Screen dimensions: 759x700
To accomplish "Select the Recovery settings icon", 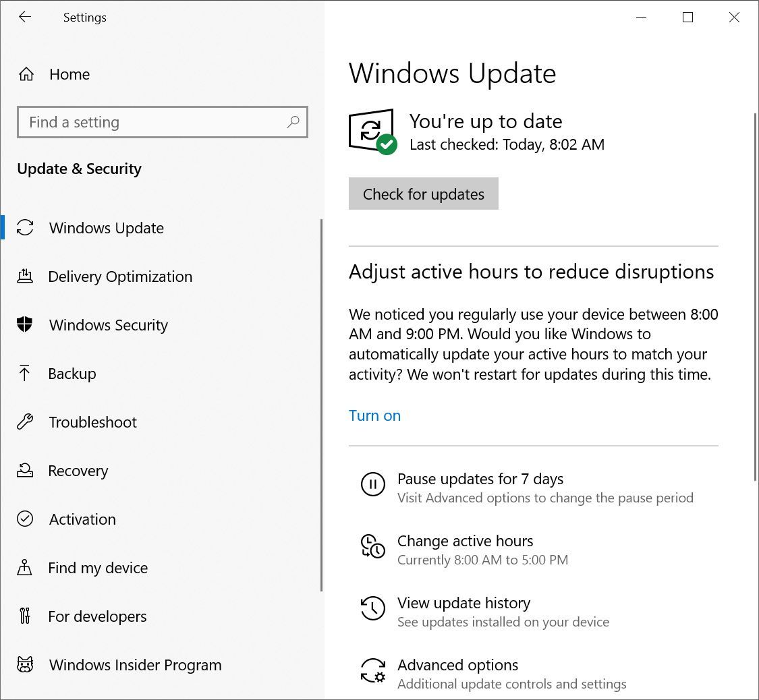I will click(25, 471).
